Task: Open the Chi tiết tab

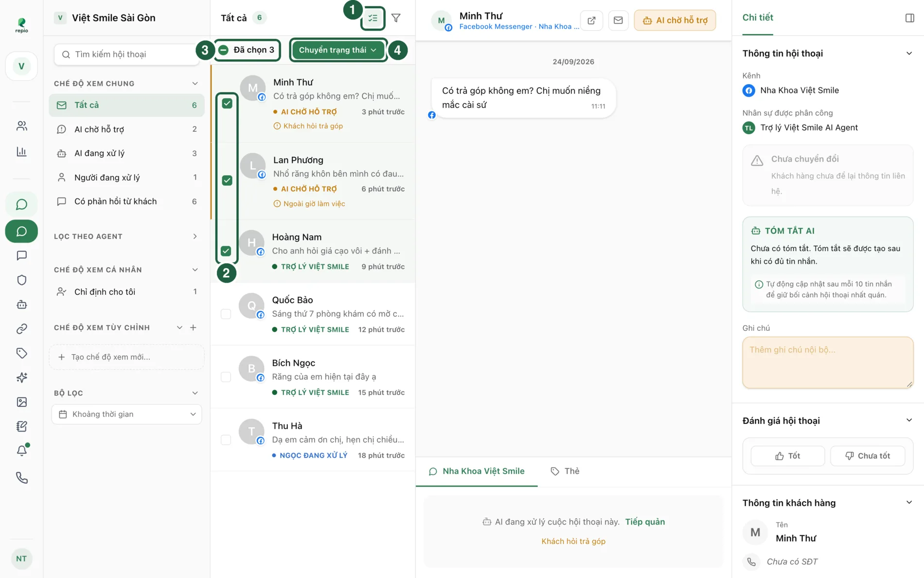Action: [757, 18]
